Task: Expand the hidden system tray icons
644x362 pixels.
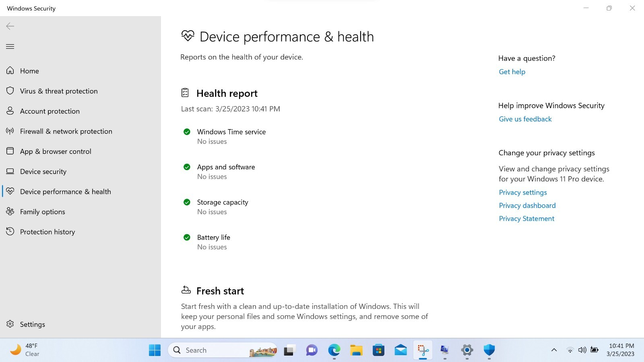Action: (554, 350)
